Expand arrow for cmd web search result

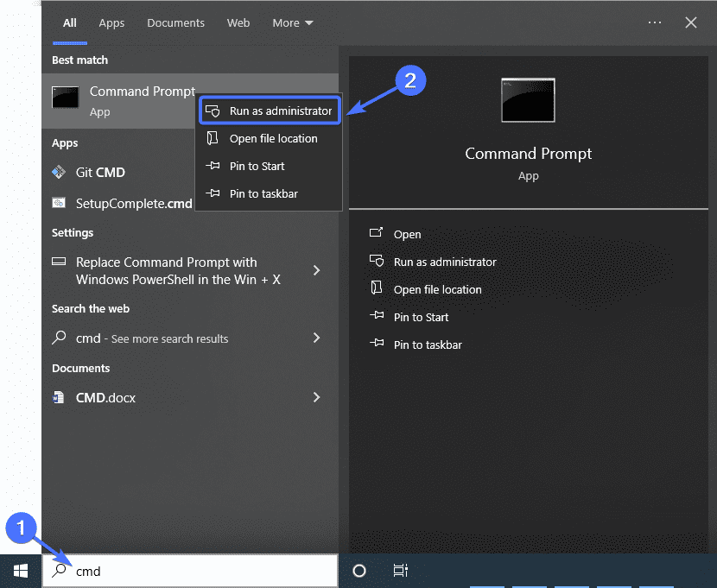click(x=316, y=338)
